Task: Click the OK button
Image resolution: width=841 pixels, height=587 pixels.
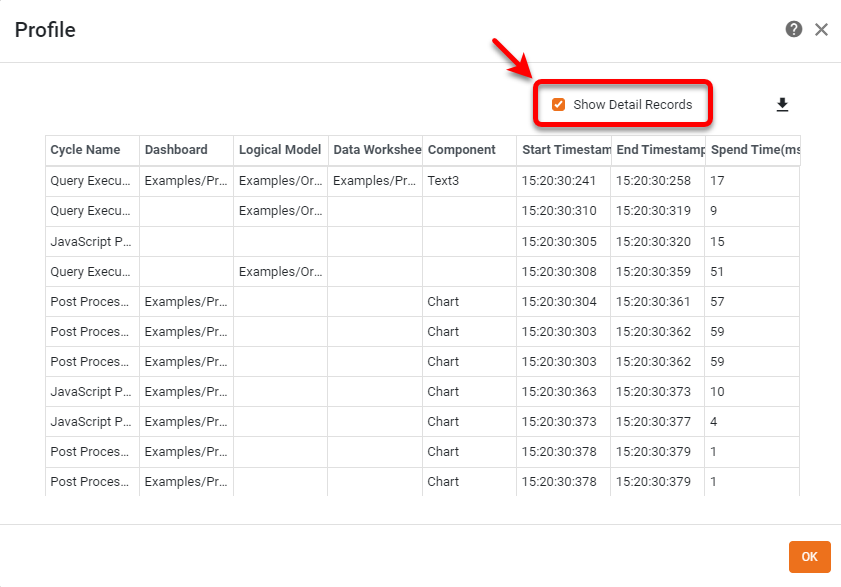Action: click(809, 557)
